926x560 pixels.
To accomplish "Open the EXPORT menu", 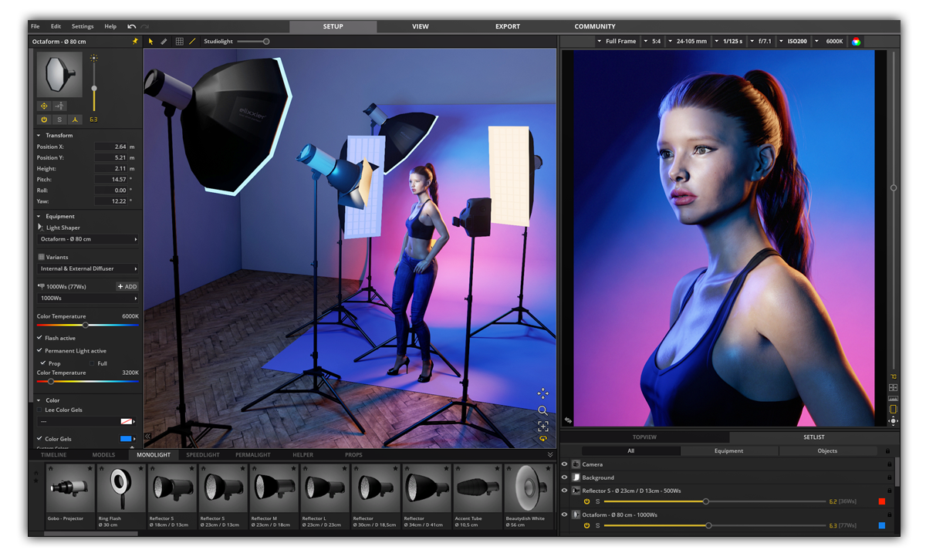I will point(507,26).
